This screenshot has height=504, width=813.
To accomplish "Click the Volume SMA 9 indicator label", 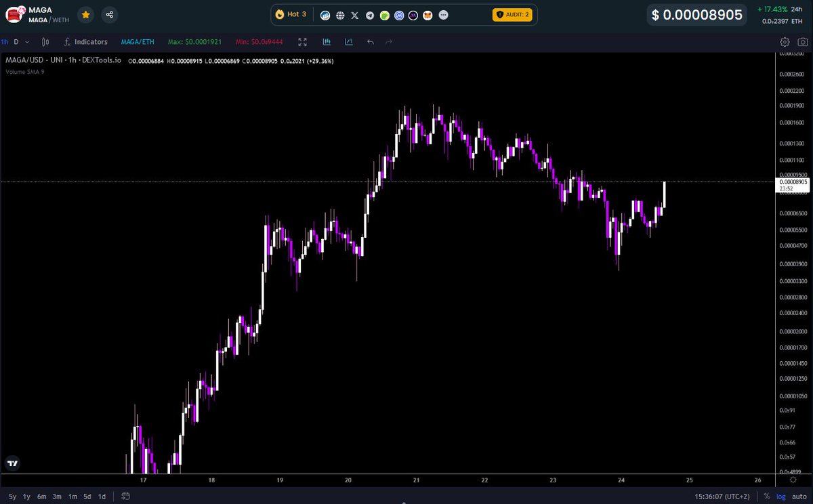I will (x=25, y=72).
